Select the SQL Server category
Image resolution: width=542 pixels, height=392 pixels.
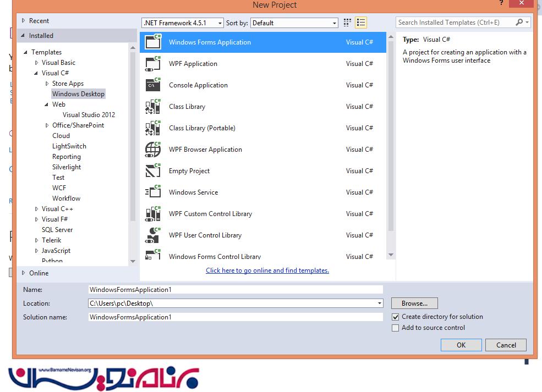click(57, 230)
